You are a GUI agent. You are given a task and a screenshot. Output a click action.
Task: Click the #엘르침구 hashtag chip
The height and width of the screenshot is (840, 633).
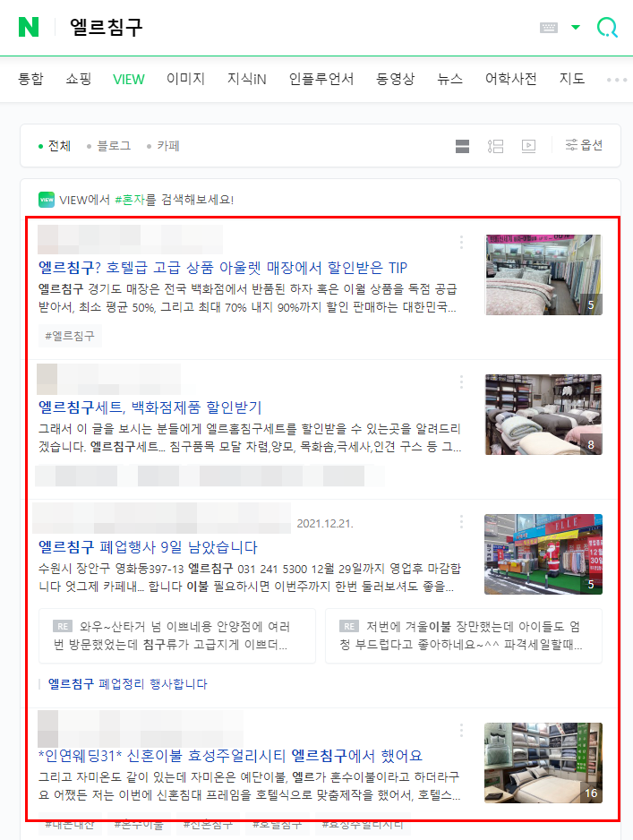point(70,336)
